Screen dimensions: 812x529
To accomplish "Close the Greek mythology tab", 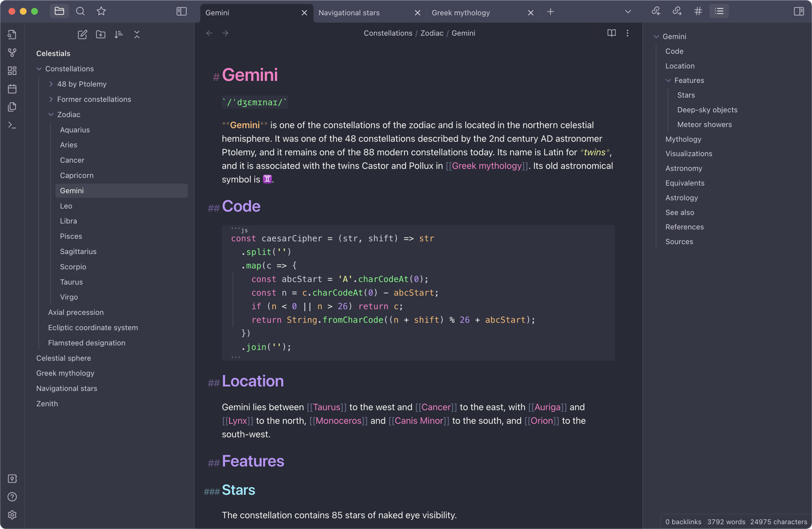I will click(531, 13).
